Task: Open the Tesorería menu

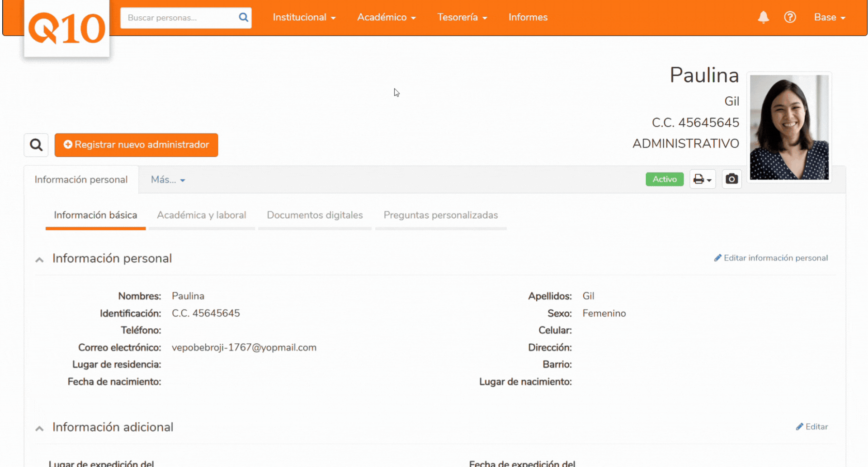Action: coord(462,17)
